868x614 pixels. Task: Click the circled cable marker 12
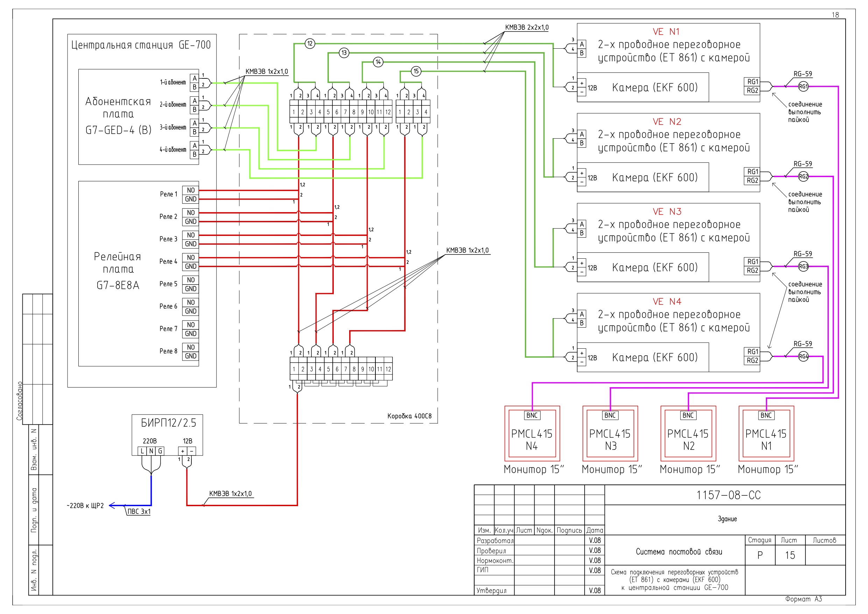310,43
